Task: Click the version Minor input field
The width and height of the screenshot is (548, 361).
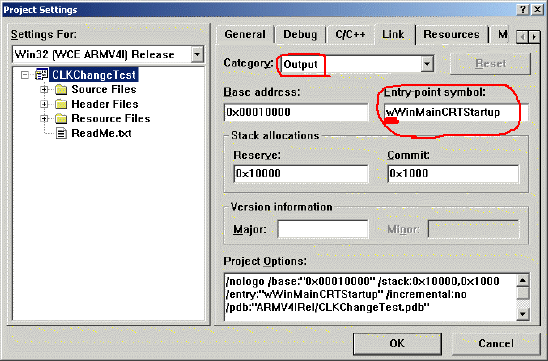Action: (x=474, y=229)
